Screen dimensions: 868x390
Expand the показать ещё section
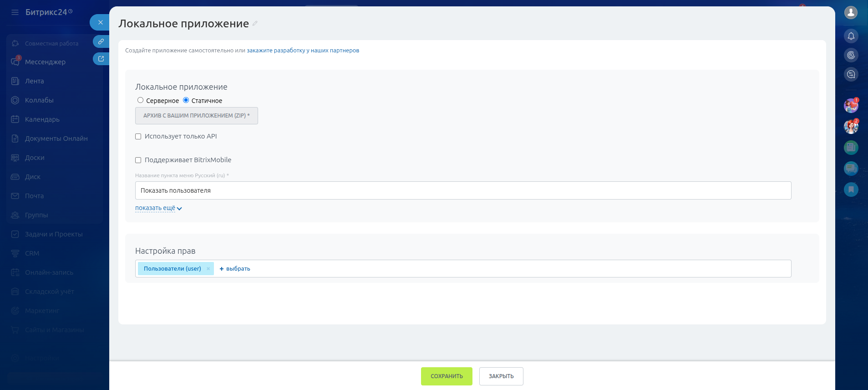click(158, 208)
